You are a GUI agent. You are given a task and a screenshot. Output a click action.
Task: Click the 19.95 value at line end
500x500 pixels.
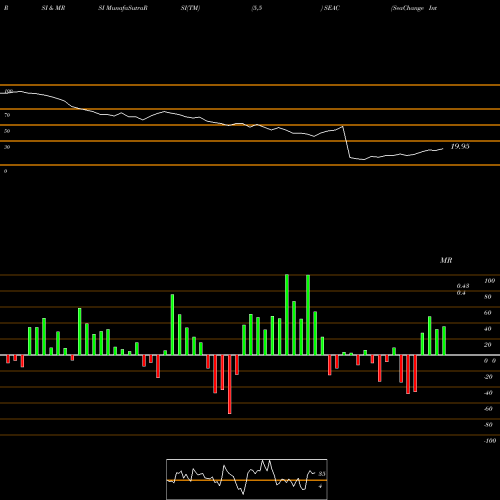pos(460,146)
